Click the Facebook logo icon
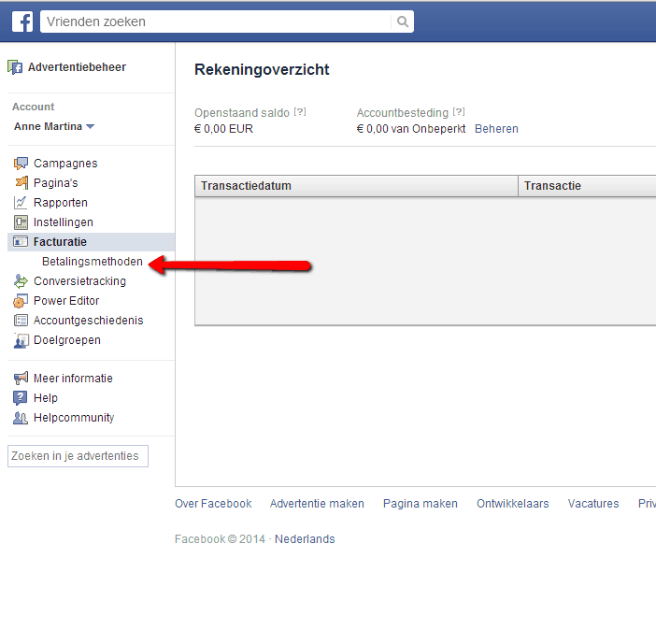 click(x=22, y=21)
